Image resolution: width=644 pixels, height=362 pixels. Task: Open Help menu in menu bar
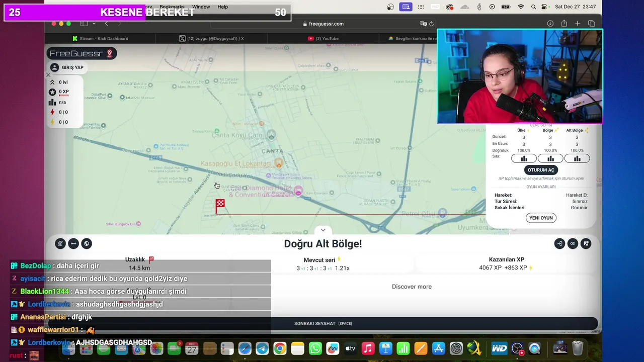[222, 7]
